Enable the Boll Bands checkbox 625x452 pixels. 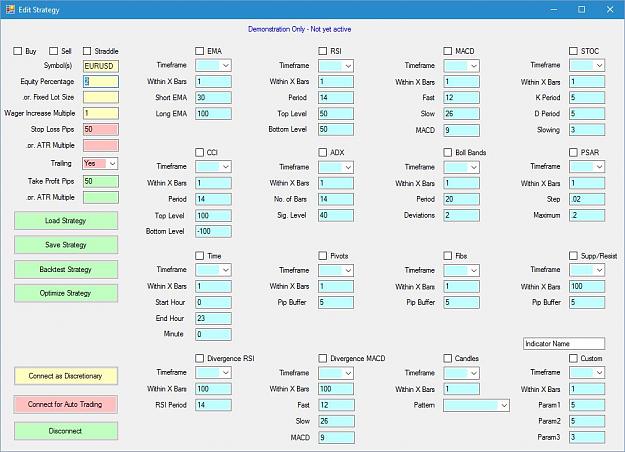448,152
